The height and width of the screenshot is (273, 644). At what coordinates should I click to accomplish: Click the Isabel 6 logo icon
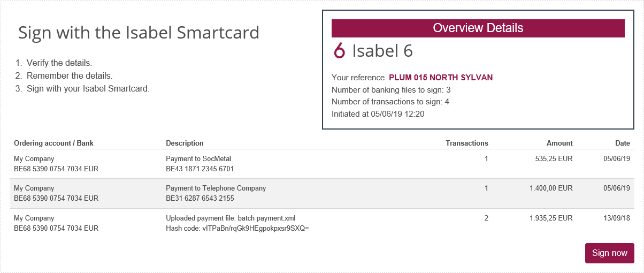pyautogui.click(x=339, y=50)
